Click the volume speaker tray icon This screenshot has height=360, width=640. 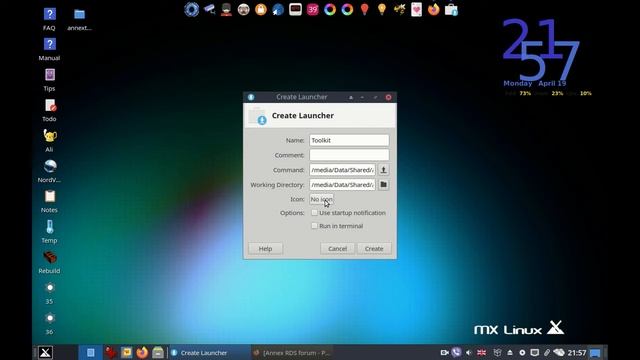(x=469, y=352)
